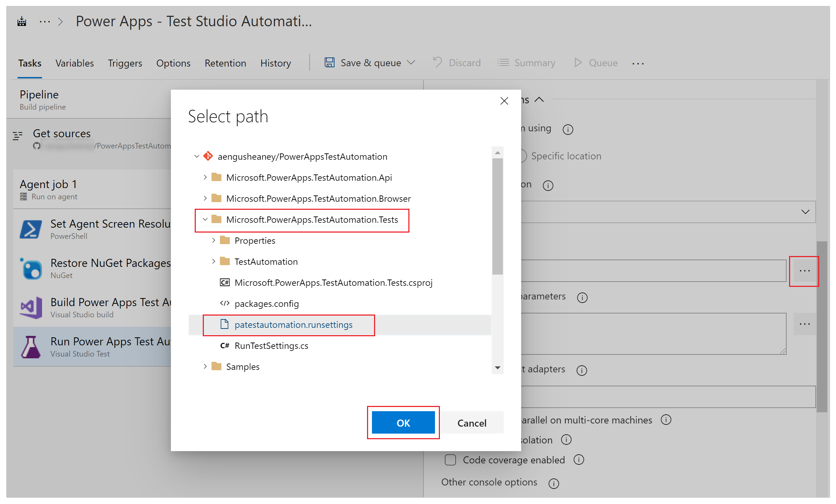Click the ellipsis options icon on right panel
This screenshot has width=836, height=504.
coord(805,270)
